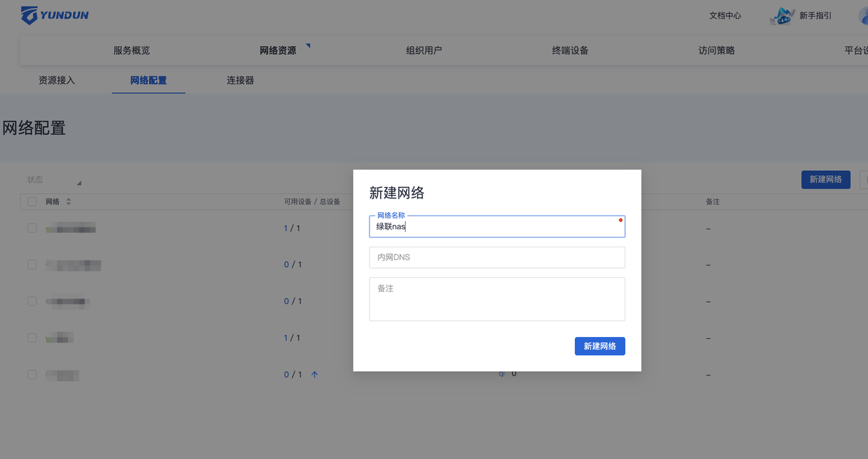This screenshot has width=868, height=459.
Task: Switch to the 资源接入 tab
Action: pyautogui.click(x=57, y=81)
